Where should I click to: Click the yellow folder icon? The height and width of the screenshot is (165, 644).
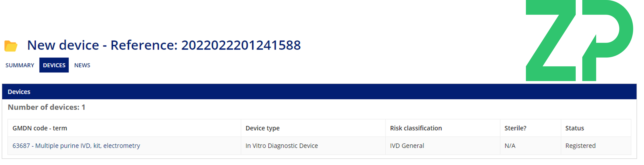click(11, 46)
